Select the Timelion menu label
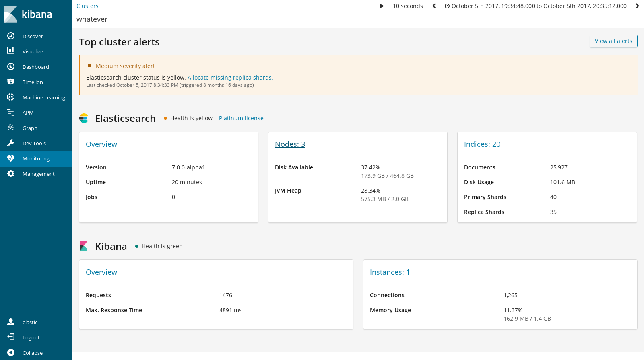 pyautogui.click(x=33, y=82)
